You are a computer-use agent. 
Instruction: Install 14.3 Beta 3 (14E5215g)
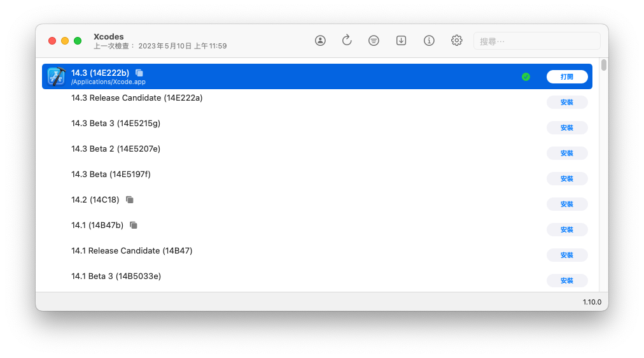click(x=567, y=128)
